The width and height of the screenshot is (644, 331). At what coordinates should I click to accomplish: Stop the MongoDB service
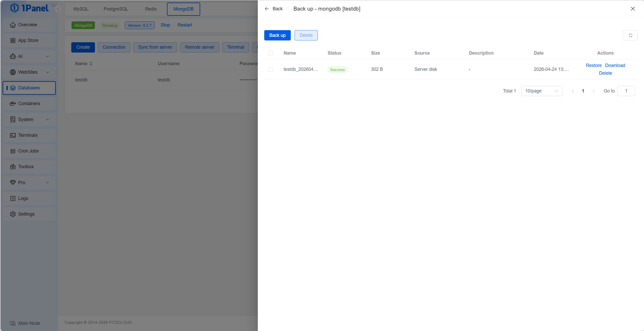pos(165,25)
